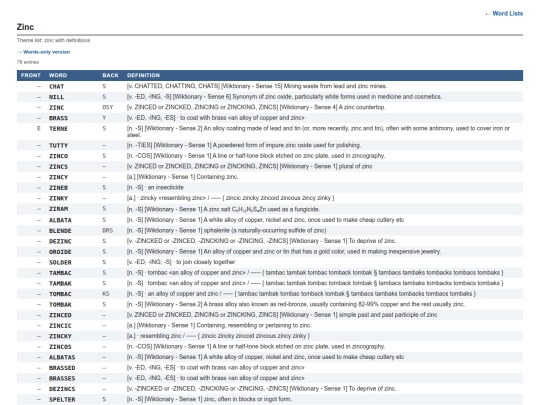This screenshot has width=540, height=405.
Task: Select the word ZINCED
Action: 60,315
